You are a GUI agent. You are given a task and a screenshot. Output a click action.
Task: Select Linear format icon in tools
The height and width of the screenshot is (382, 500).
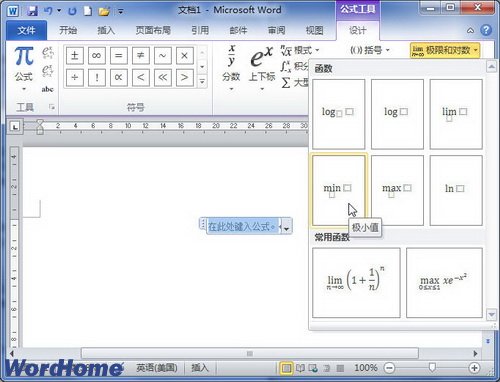47,71
